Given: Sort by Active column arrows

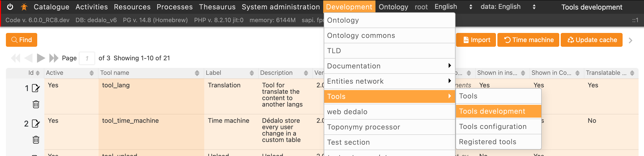Looking at the screenshot, I should click(x=91, y=73).
